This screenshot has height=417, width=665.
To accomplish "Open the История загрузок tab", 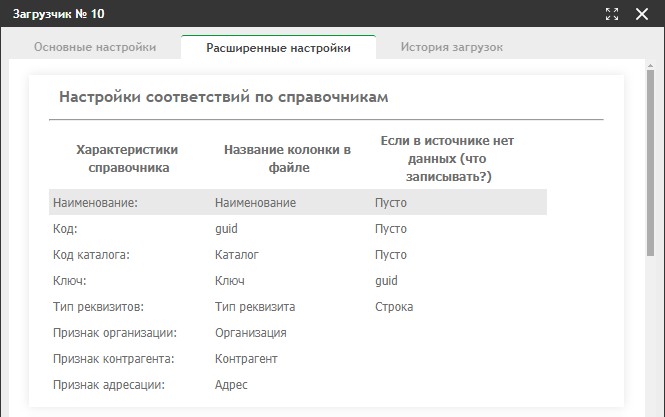I will point(452,47).
